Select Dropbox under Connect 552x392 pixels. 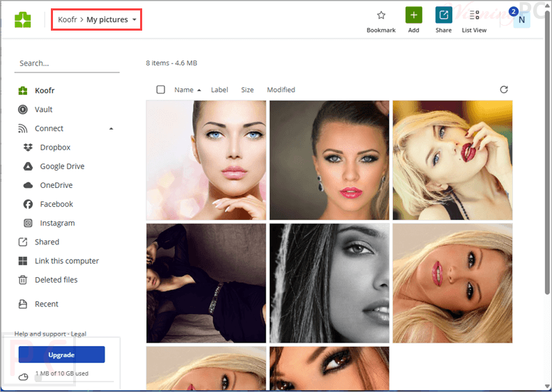[x=55, y=148]
